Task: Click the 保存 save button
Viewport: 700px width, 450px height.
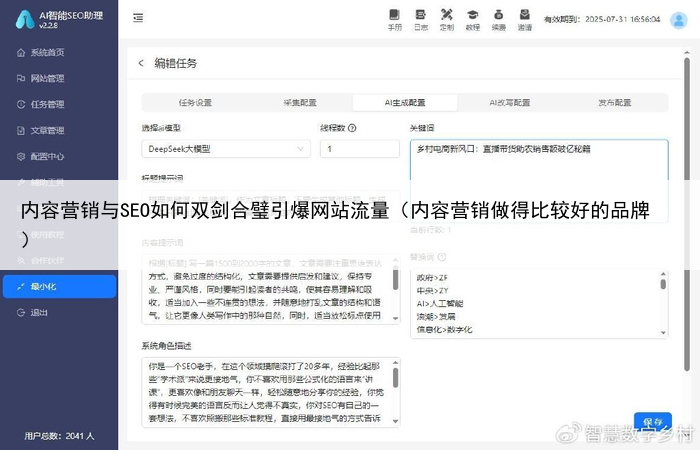Action: pyautogui.click(x=652, y=421)
